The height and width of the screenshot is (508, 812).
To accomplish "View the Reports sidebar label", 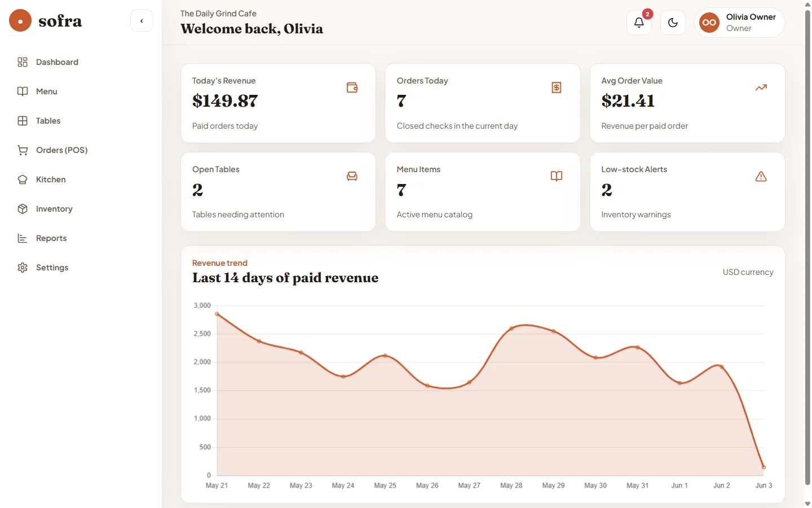I will (x=51, y=238).
